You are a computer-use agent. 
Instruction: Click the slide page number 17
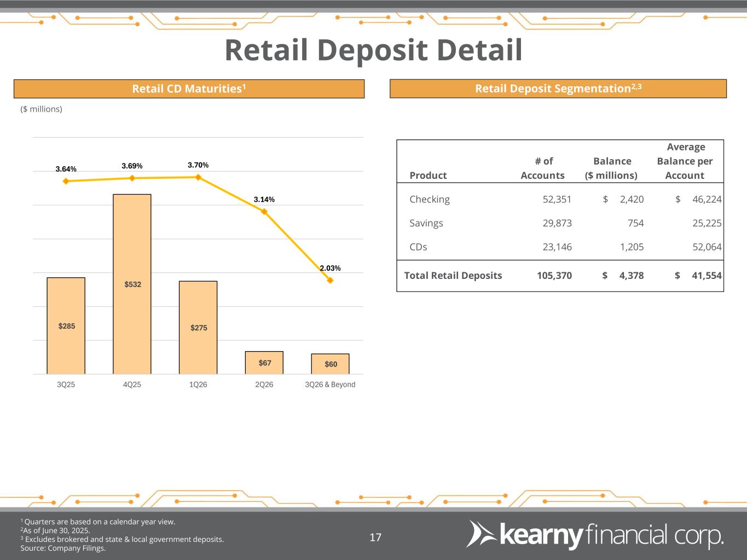pyautogui.click(x=375, y=538)
